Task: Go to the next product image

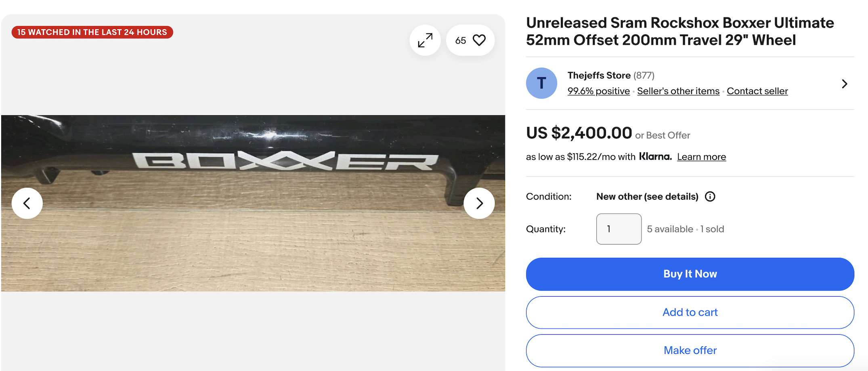Action: pyautogui.click(x=479, y=203)
